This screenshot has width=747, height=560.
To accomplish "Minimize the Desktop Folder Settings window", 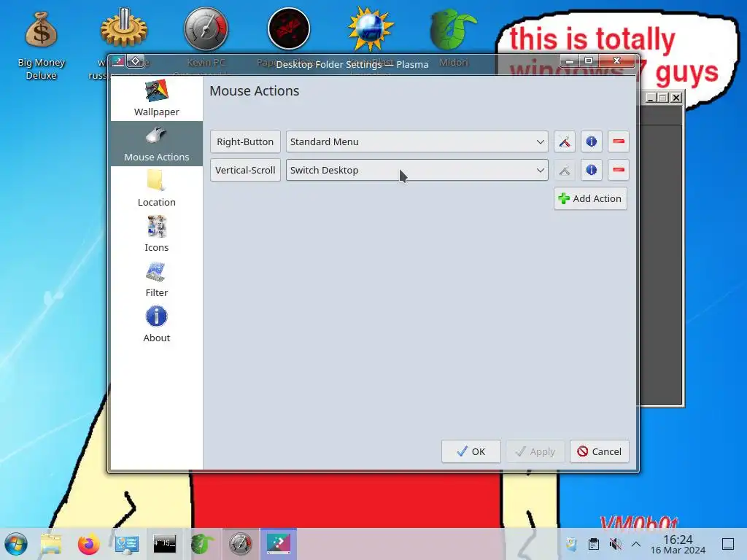I will point(569,61).
